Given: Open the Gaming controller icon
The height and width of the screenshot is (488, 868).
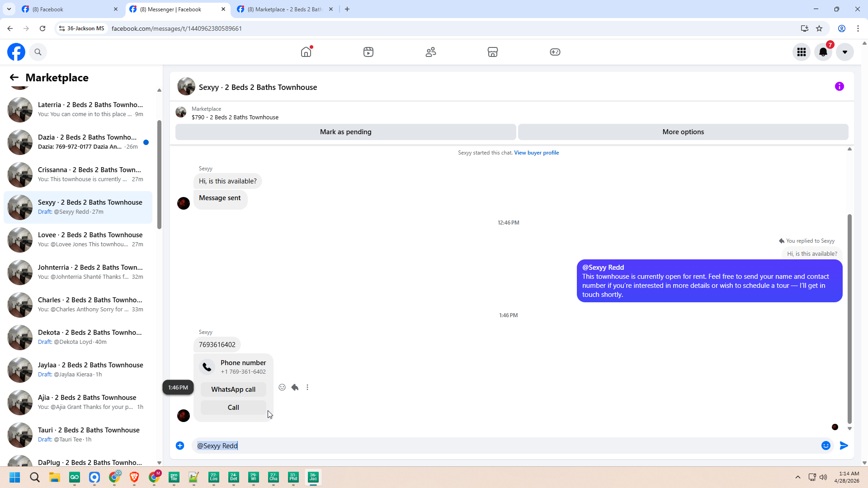Looking at the screenshot, I should tap(555, 52).
